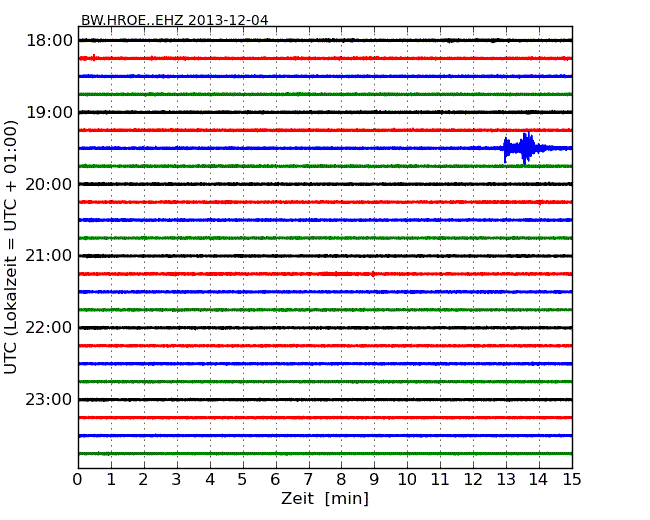This screenshot has height=520, width=650.
Task: Click the red spike near minute 9 on 21:15 trace
Action: (x=373, y=274)
